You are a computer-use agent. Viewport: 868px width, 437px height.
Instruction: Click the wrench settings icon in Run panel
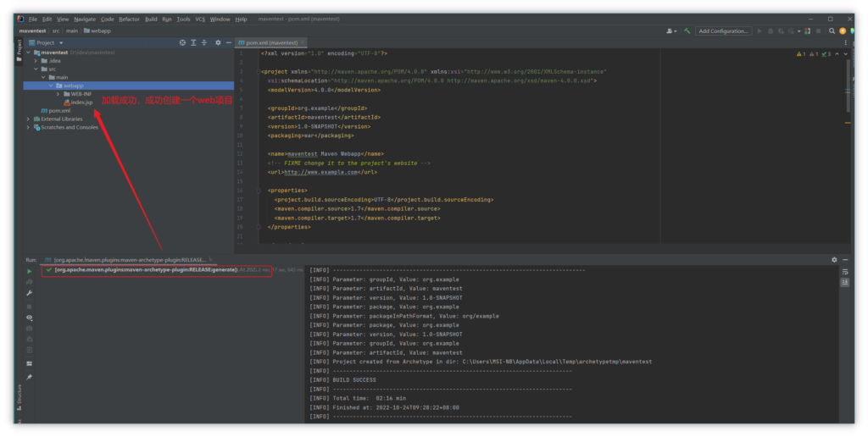coord(30,293)
